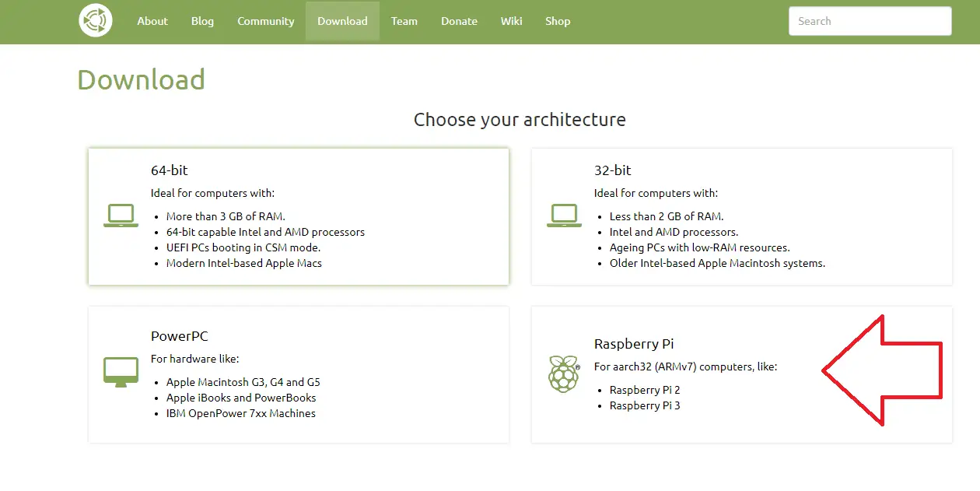Click the monitor icon in PowerPC card
This screenshot has width=980, height=491.
coord(121,373)
